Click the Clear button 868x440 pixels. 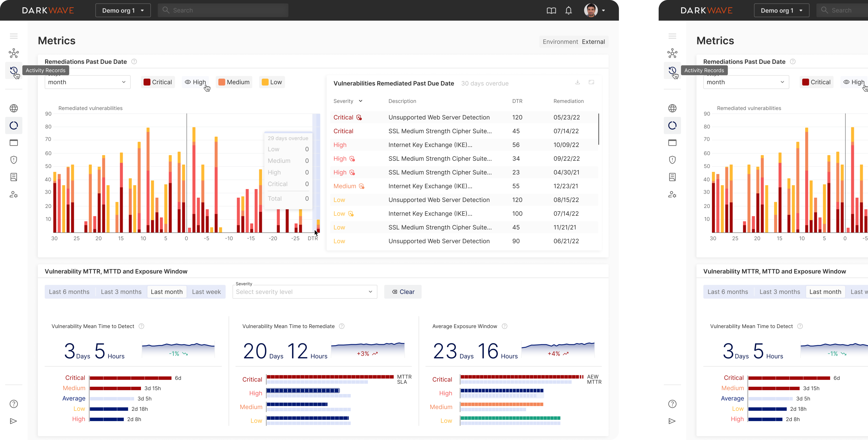pyautogui.click(x=403, y=292)
